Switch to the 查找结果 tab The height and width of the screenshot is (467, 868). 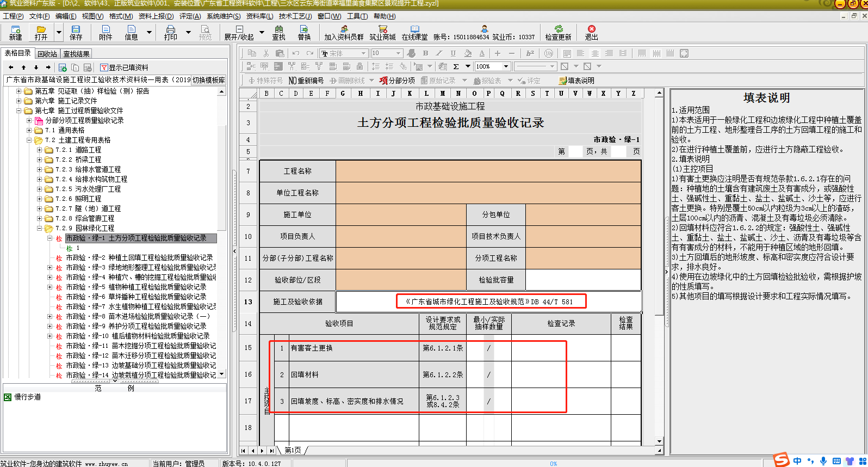tap(76, 54)
